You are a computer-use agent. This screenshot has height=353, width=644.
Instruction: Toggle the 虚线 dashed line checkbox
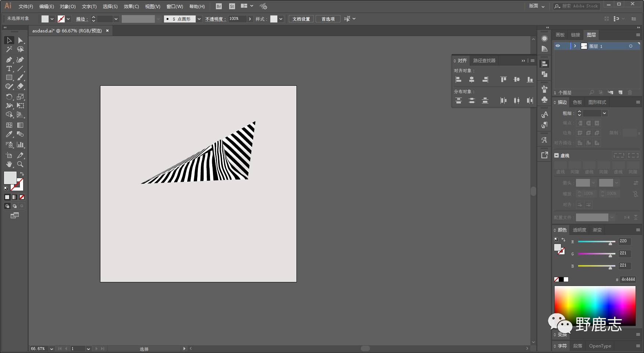point(556,156)
